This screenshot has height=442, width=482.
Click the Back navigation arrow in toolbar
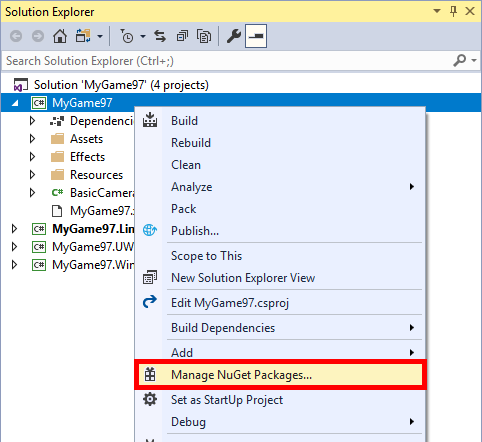(x=16, y=36)
